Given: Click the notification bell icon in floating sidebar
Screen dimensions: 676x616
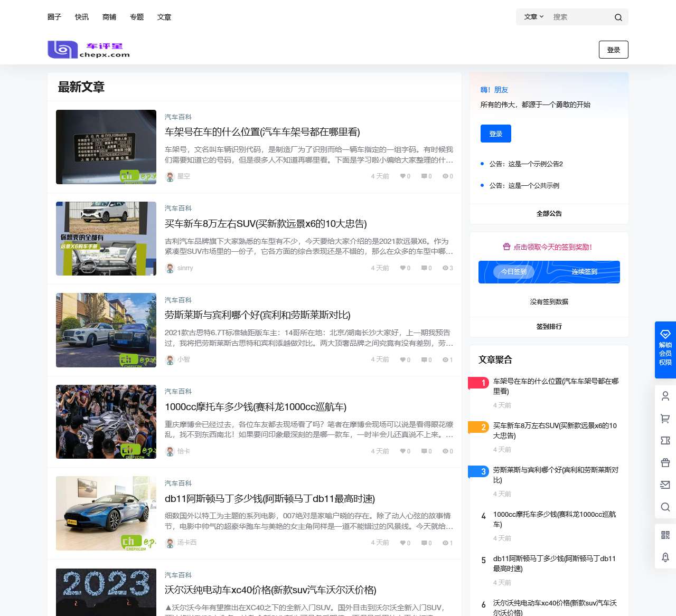Looking at the screenshot, I should [665, 557].
